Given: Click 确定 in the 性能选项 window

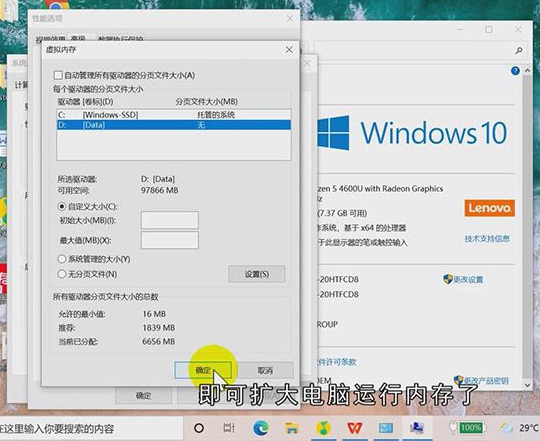Looking at the screenshot, I should (143, 396).
